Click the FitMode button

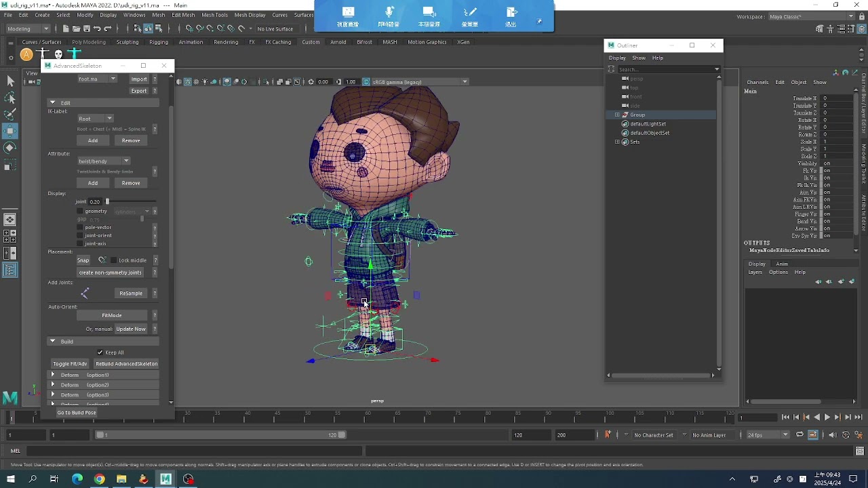(112, 315)
